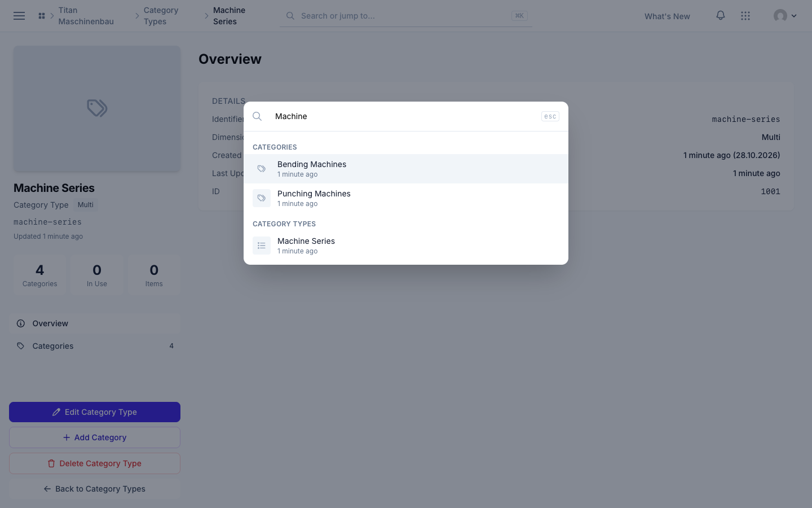Click the workspace grid icon in breadcrumb
The height and width of the screenshot is (508, 812).
[x=42, y=16]
